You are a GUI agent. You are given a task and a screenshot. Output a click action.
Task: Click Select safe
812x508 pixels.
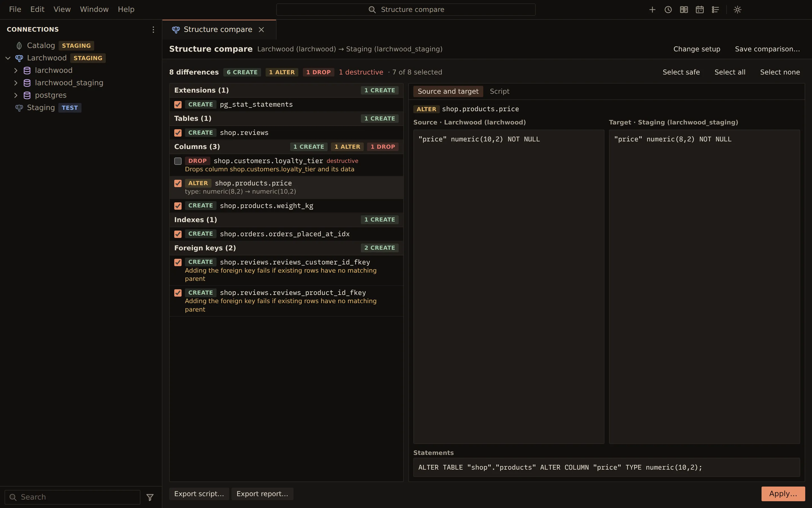click(x=681, y=72)
